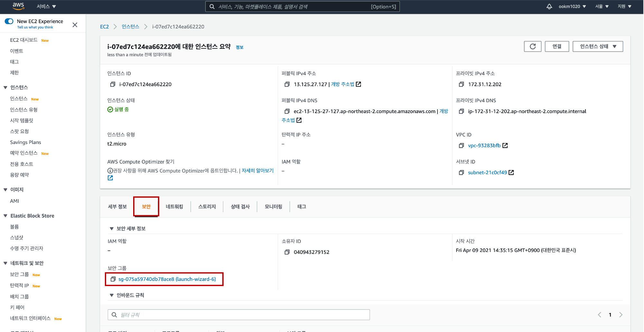Open the 서울 region dropdown
Screen dimensions: 644x332
click(x=602, y=6)
